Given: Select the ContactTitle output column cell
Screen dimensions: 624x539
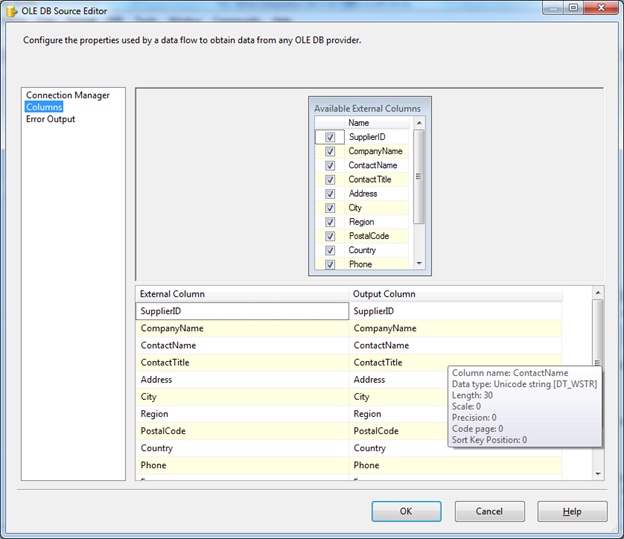Looking at the screenshot, I should (x=455, y=362).
